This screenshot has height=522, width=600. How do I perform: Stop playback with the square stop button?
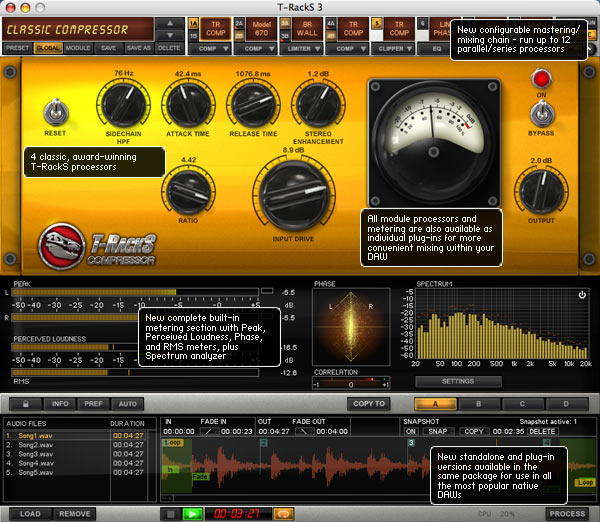[x=171, y=514]
